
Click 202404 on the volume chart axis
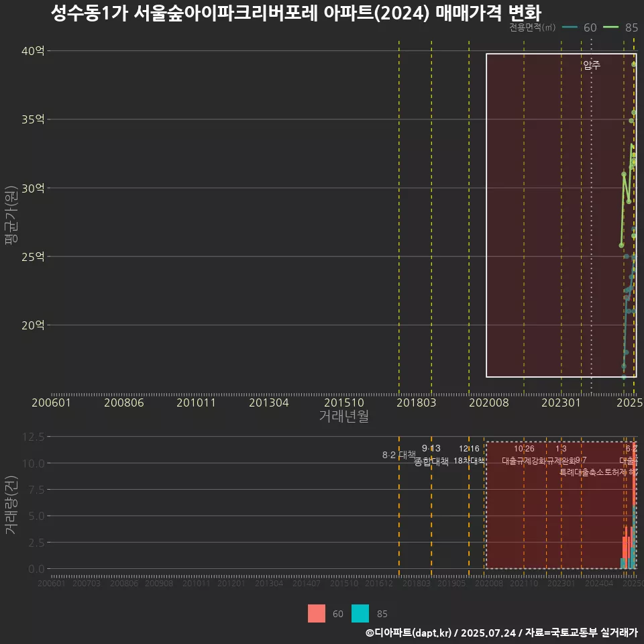pyautogui.click(x=599, y=583)
